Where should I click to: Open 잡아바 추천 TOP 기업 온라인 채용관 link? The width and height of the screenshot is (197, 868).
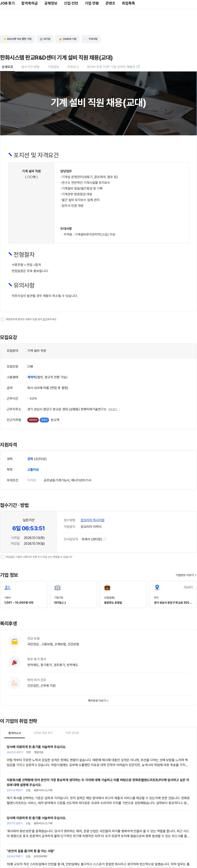113,67
